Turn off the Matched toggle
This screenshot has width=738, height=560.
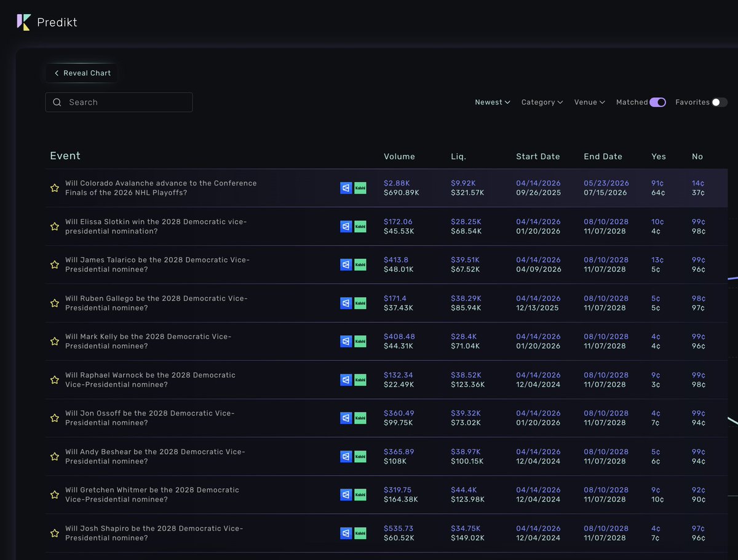[657, 103]
